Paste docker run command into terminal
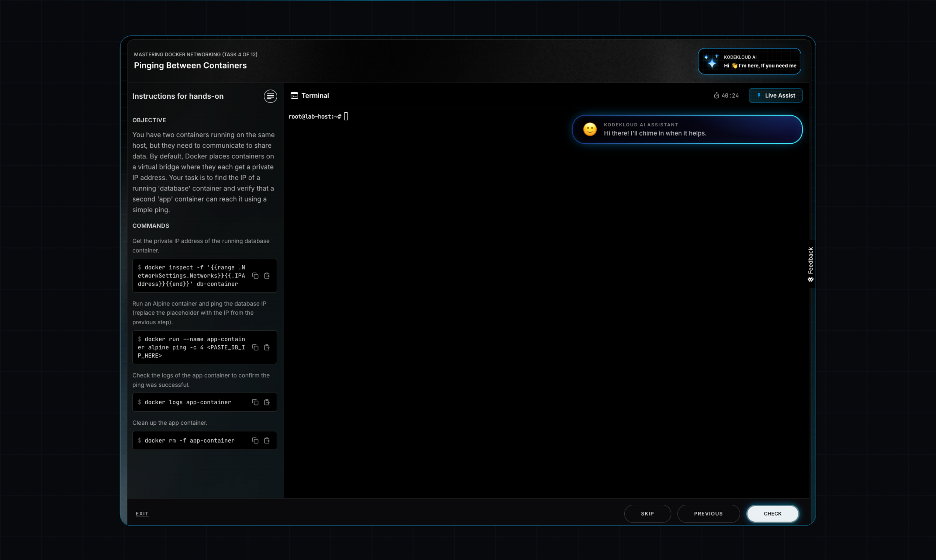The height and width of the screenshot is (560, 936). 267,347
